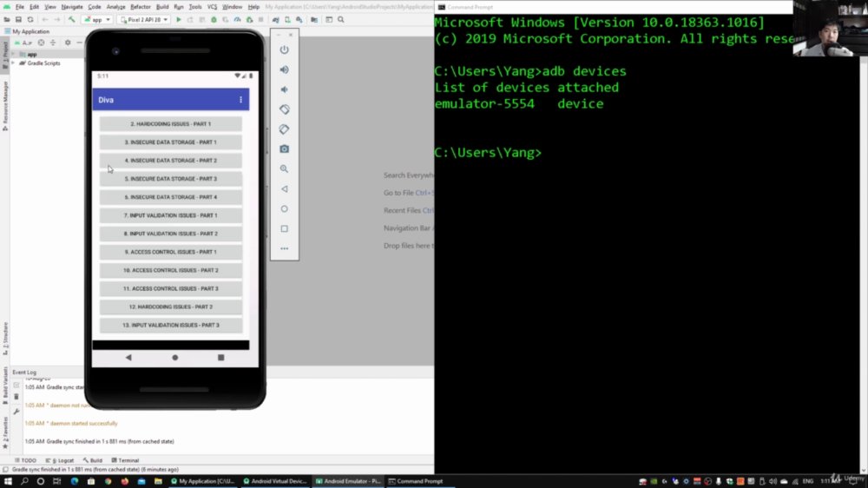Click the emulator volume down icon

pyautogui.click(x=284, y=89)
